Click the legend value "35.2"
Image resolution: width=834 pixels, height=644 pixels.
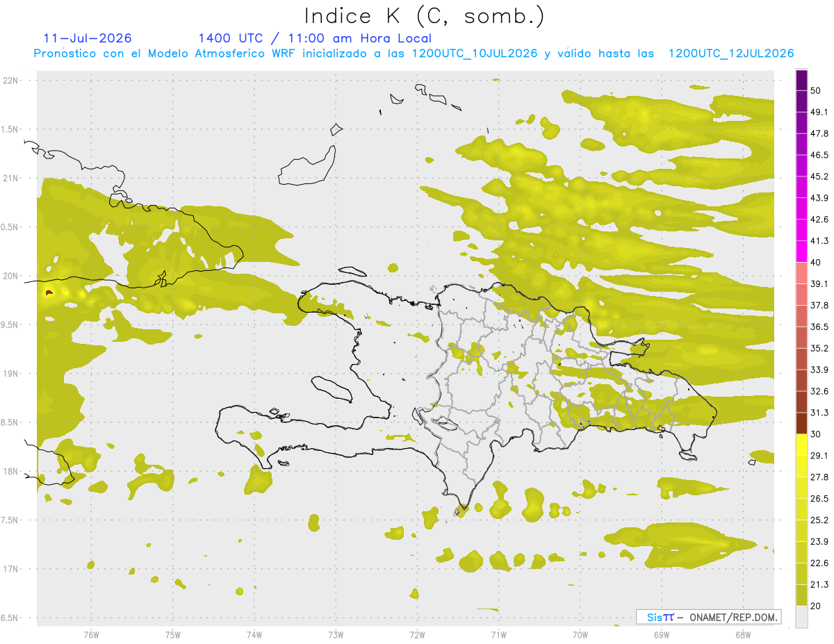[x=819, y=348]
